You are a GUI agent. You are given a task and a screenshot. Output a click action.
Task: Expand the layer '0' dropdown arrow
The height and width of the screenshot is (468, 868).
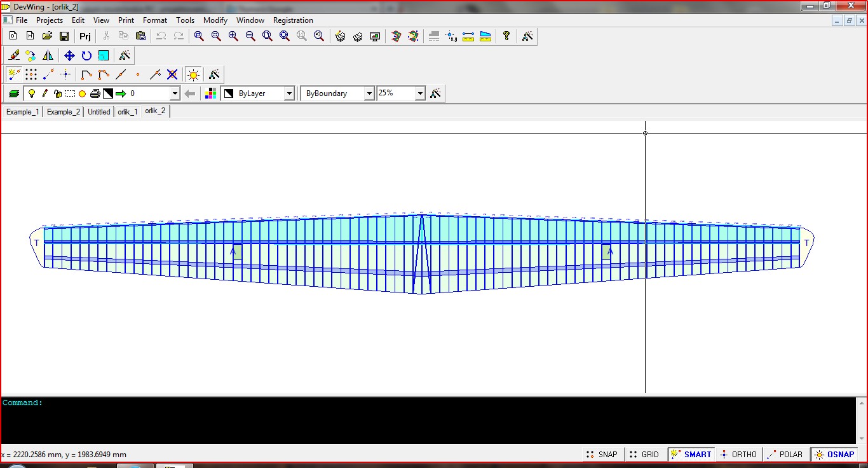[x=175, y=93]
